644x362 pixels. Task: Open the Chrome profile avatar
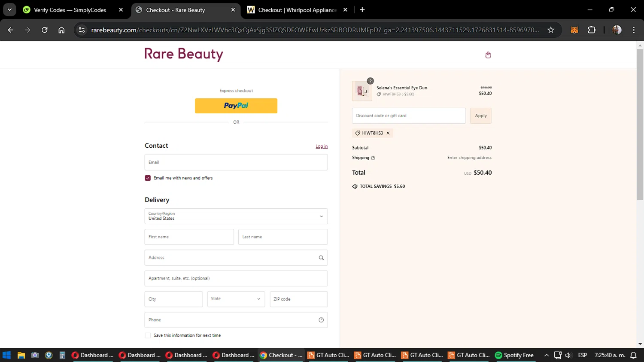click(x=617, y=30)
